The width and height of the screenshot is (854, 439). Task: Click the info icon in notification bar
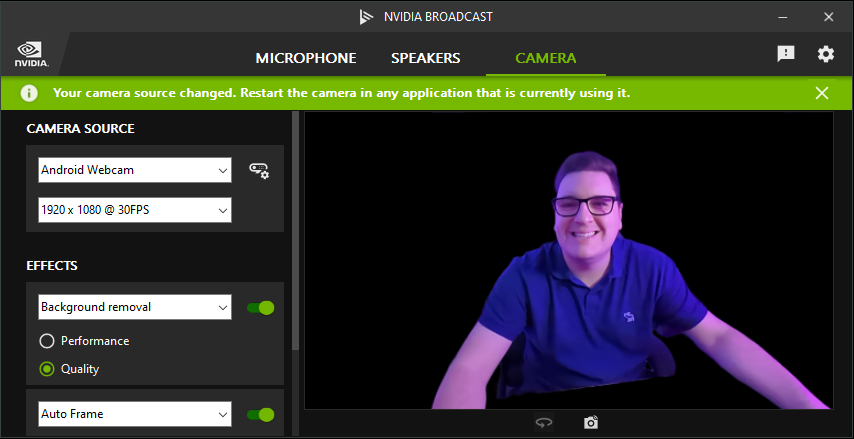[x=30, y=93]
